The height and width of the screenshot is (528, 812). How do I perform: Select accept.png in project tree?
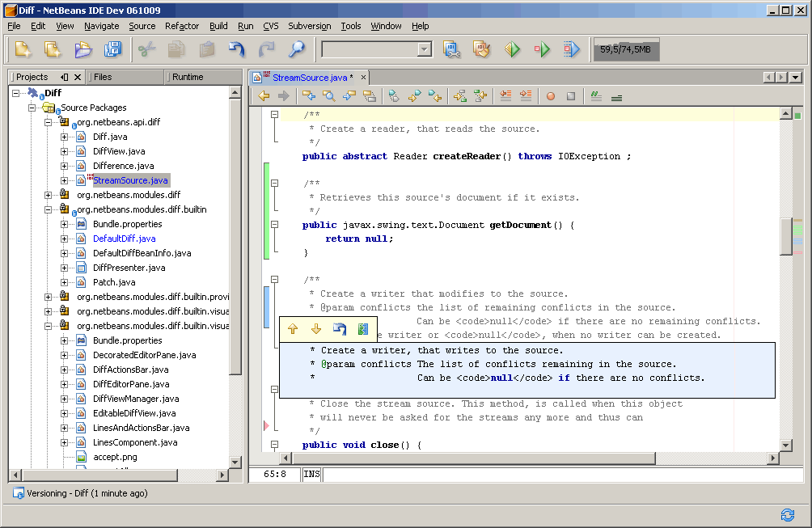tap(115, 457)
